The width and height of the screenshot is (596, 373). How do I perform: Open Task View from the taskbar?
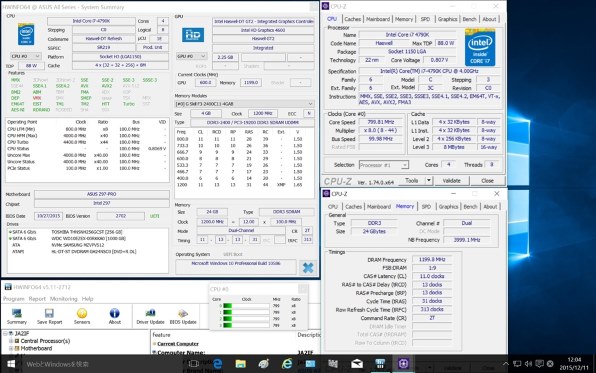[193, 364]
